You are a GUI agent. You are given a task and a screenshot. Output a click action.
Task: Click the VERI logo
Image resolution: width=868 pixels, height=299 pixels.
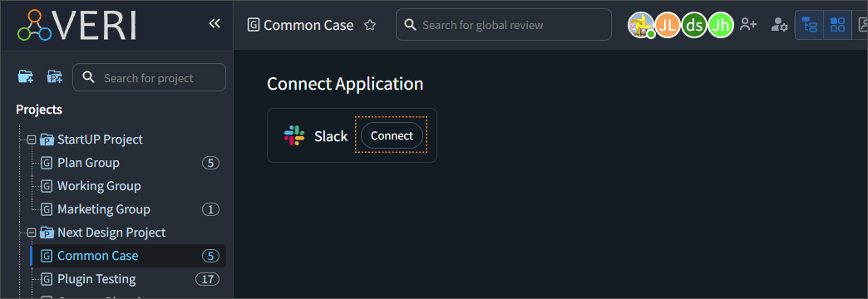[x=77, y=25]
